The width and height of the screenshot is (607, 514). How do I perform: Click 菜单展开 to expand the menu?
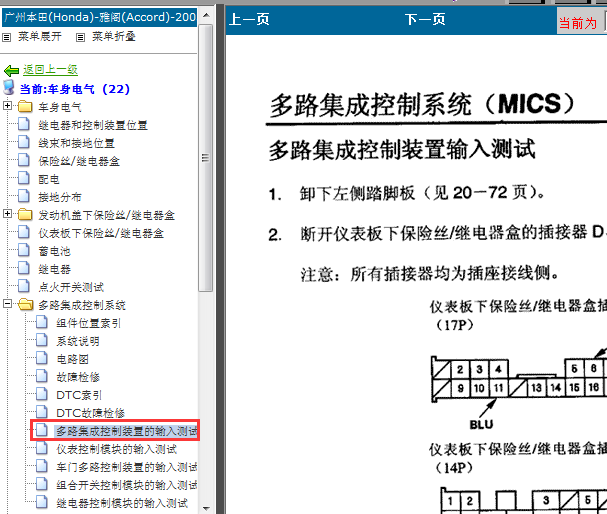click(x=39, y=37)
